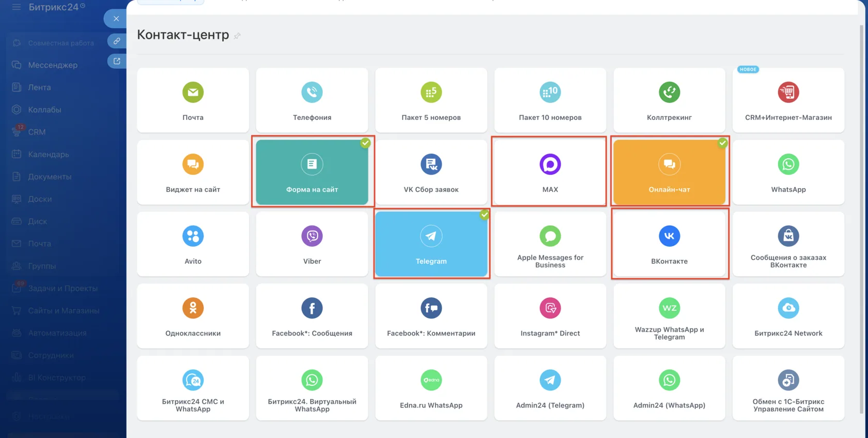Image resolution: width=868 pixels, height=438 pixels.
Task: Open CRM in left sidebar
Action: pos(37,132)
